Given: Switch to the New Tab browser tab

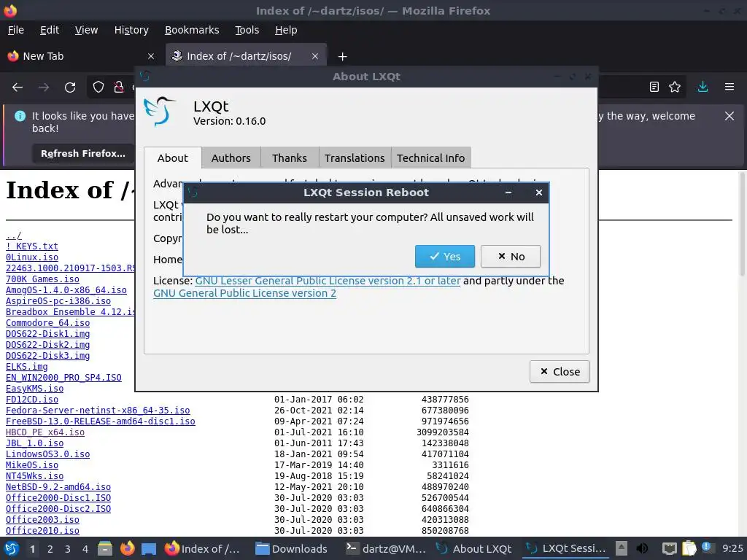Looking at the screenshot, I should pos(81,56).
